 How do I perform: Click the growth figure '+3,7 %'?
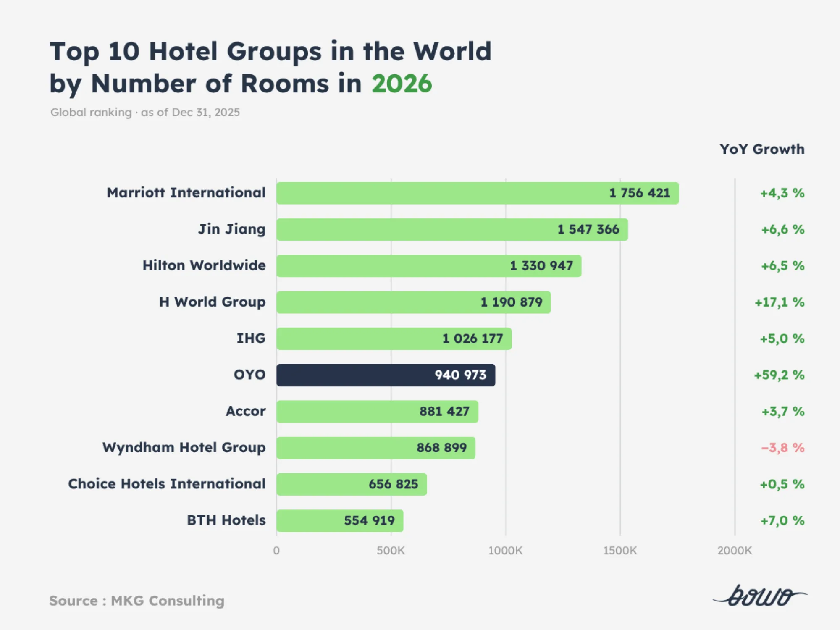(783, 412)
